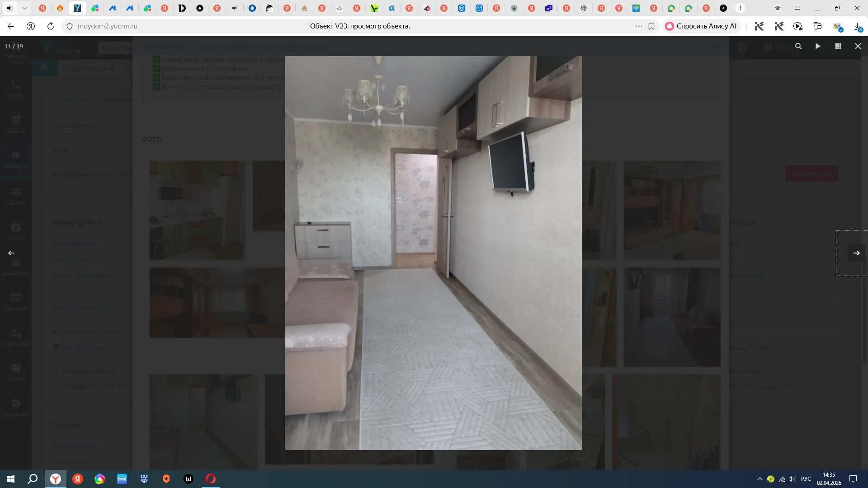Switch to the blue hexagon favicon tab

(x=252, y=8)
